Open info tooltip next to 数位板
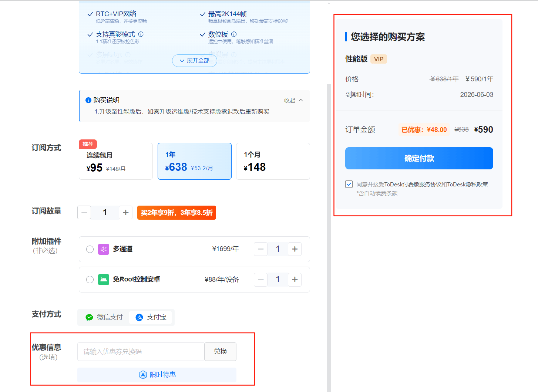Screen dimensions: 538x392 (234, 34)
